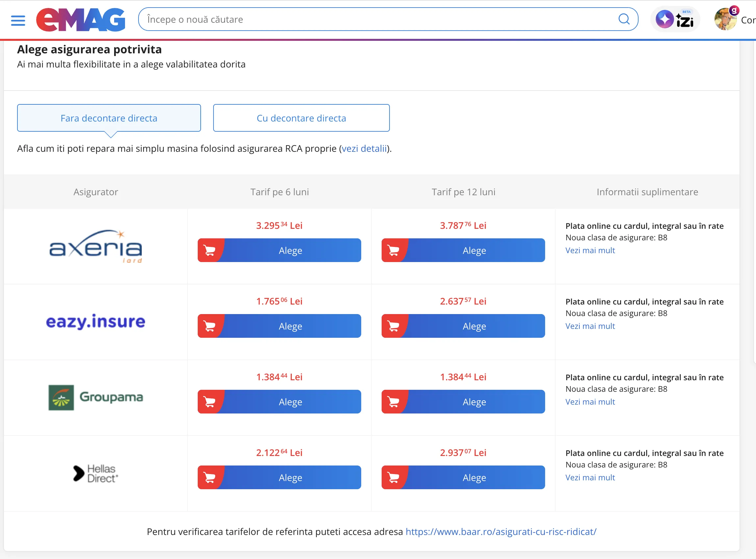Viewport: 756px width, 559px height.
Task: Click the 'Tarif pe 12 luni' column header
Action: click(x=464, y=192)
